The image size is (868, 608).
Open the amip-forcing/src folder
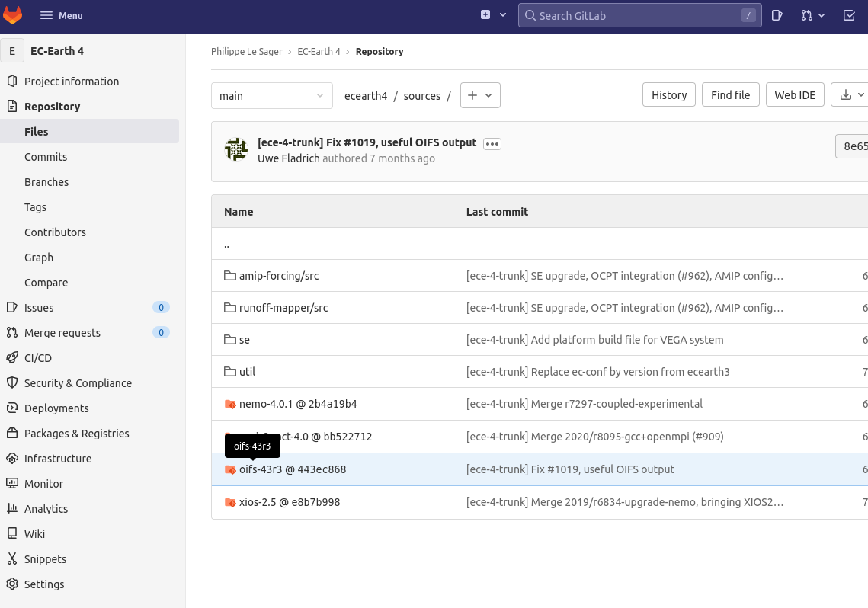[x=279, y=276]
